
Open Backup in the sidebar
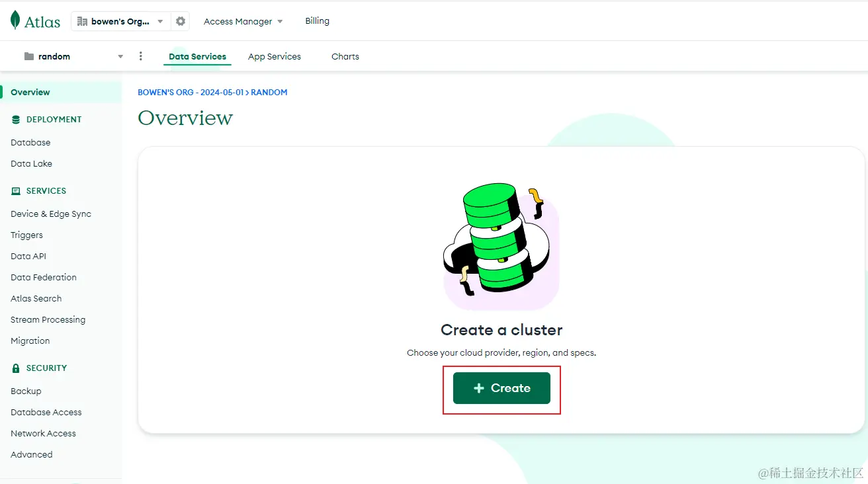(x=26, y=391)
